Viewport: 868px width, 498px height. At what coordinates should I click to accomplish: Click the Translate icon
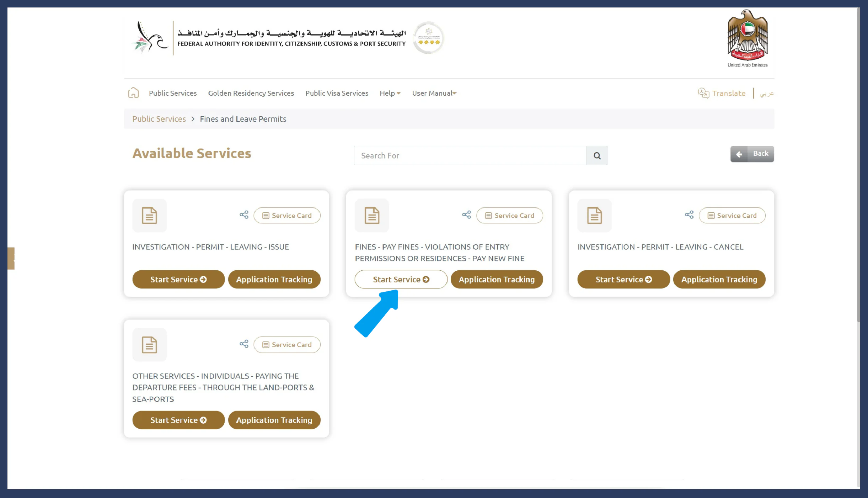point(703,93)
